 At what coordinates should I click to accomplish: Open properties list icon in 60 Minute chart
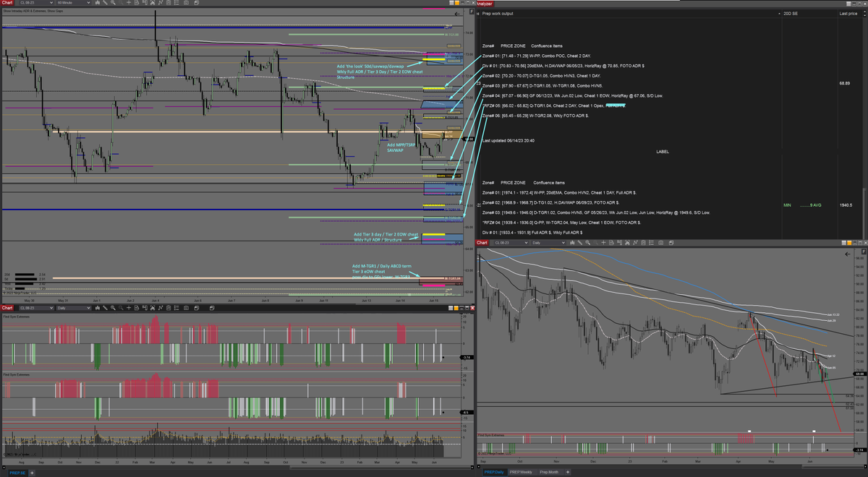click(x=176, y=4)
